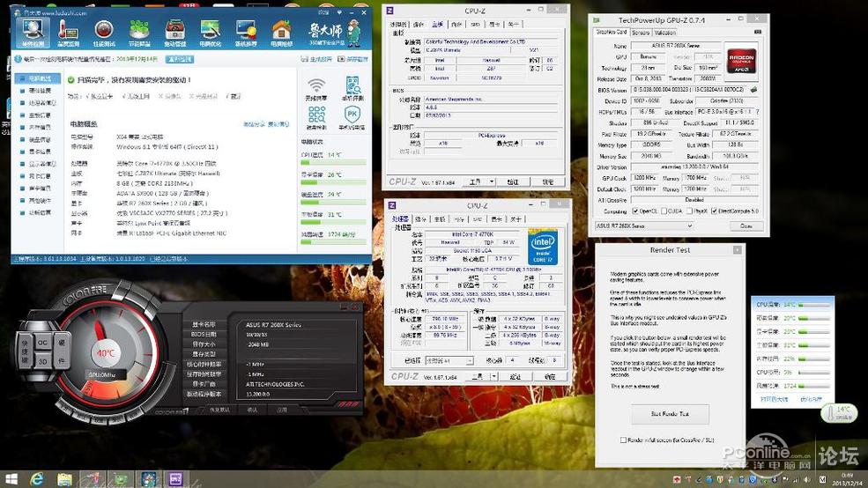Image resolution: width=868 pixels, height=488 pixels.
Task: Click the OC button on Color Fire
Action: click(x=42, y=343)
